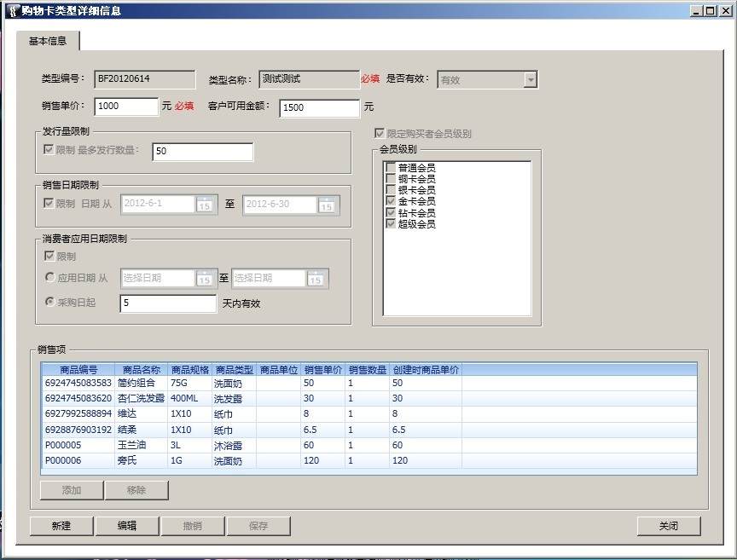This screenshot has height=560, width=737.
Task: Click the 销售单价 input field
Action: 125,107
